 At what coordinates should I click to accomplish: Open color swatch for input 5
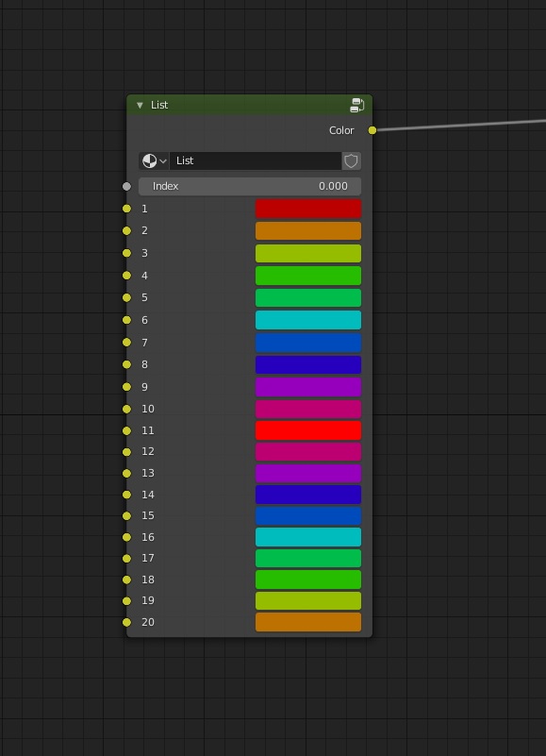point(308,298)
